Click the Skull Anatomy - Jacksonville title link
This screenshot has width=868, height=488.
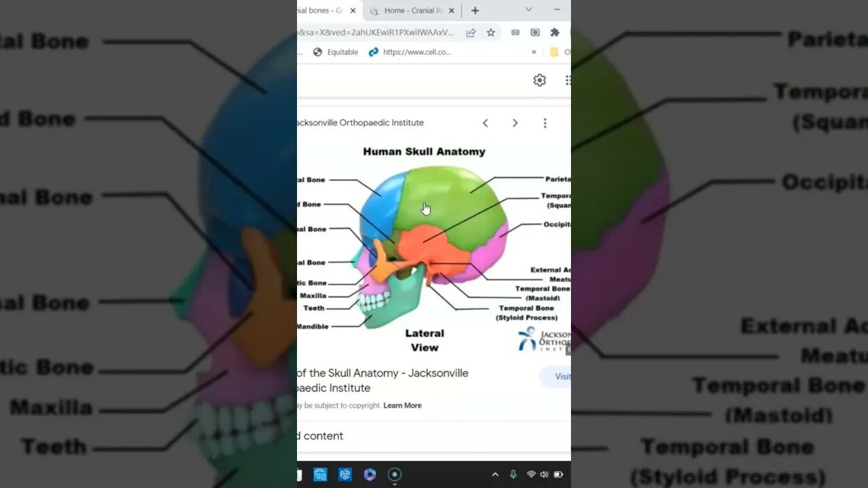(382, 380)
